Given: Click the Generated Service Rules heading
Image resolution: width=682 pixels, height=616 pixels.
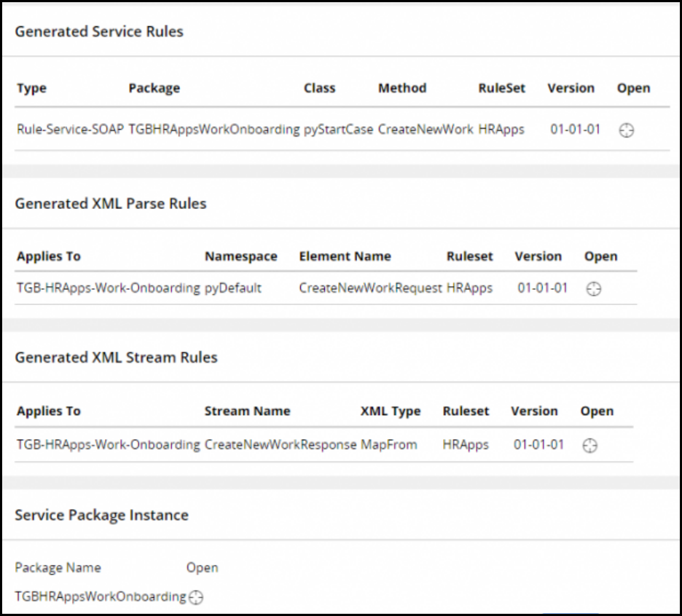Looking at the screenshot, I should pyautogui.click(x=99, y=31).
